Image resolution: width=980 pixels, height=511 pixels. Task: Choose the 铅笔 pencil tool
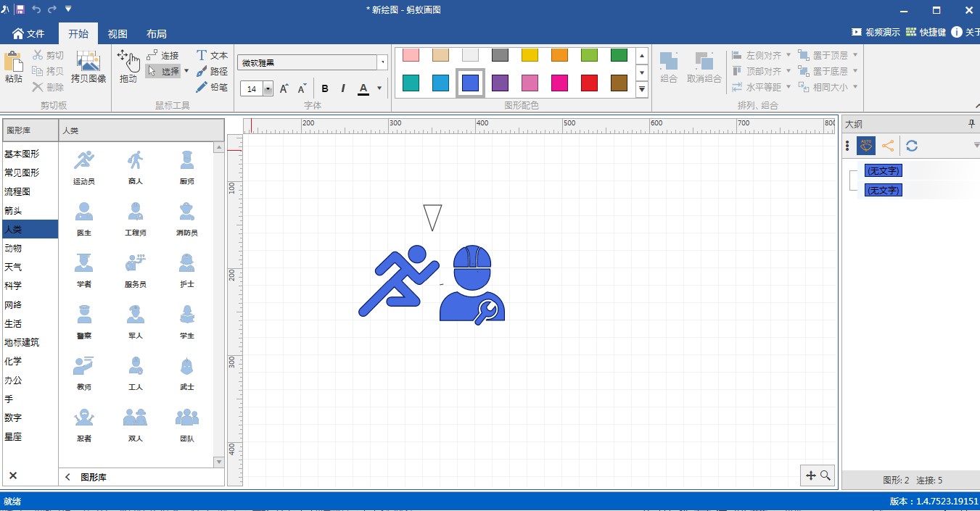(211, 87)
